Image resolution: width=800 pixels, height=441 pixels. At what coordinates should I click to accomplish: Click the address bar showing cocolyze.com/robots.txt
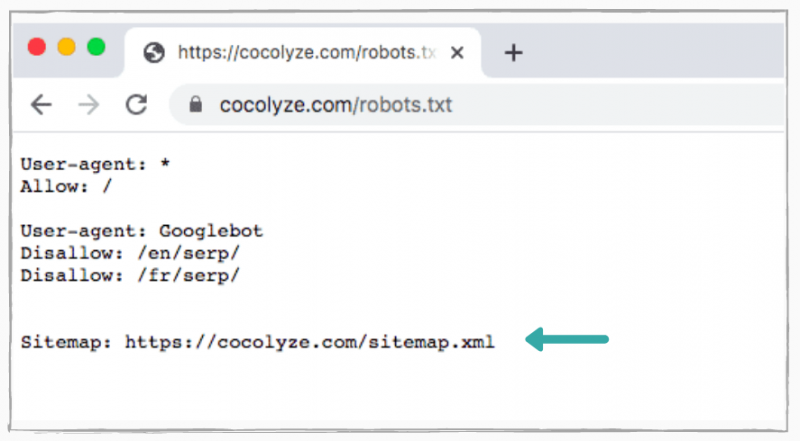[x=477, y=105]
